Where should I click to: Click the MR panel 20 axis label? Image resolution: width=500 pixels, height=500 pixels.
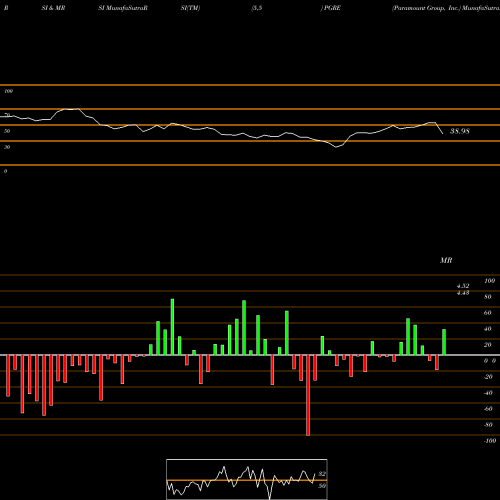(488, 345)
